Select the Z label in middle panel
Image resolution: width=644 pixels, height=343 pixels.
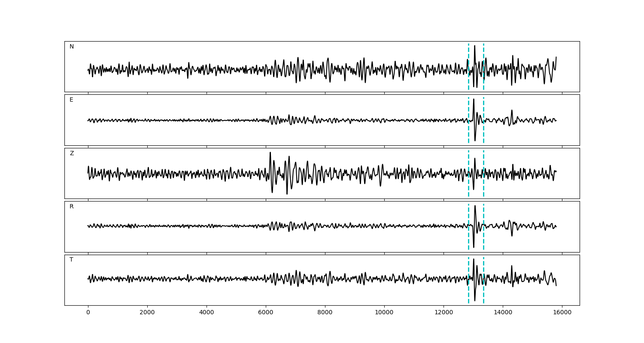pyautogui.click(x=72, y=153)
